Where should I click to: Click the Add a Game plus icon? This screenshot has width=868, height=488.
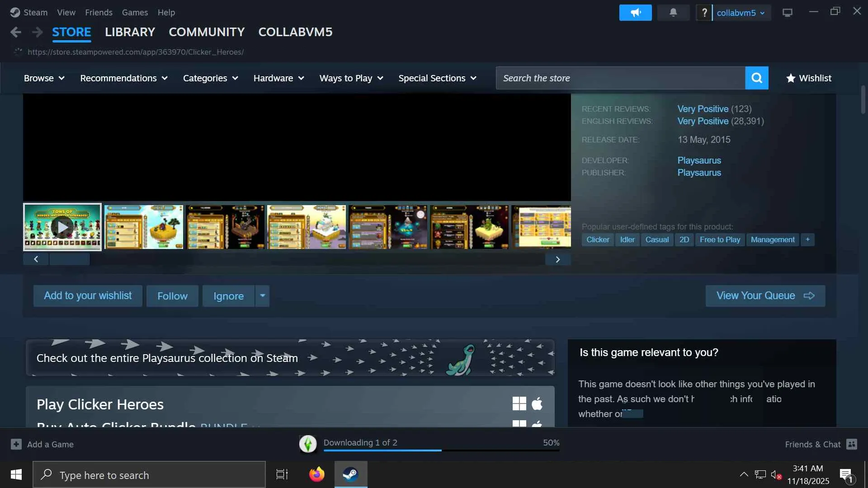(x=16, y=444)
